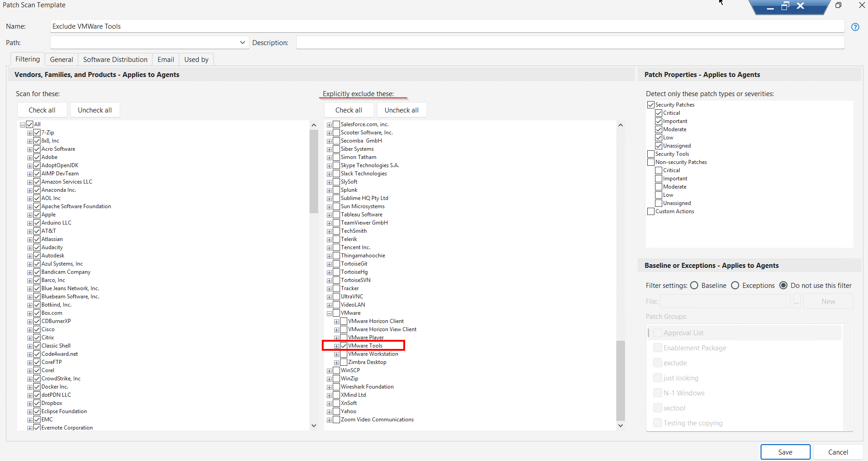Expand VMware Tools product node

point(336,346)
